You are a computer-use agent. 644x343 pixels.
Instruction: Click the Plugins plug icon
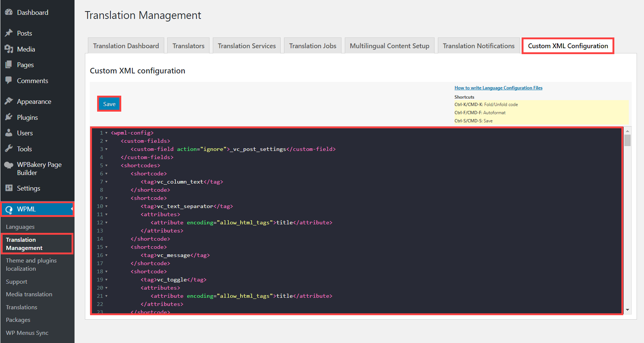[x=9, y=117]
